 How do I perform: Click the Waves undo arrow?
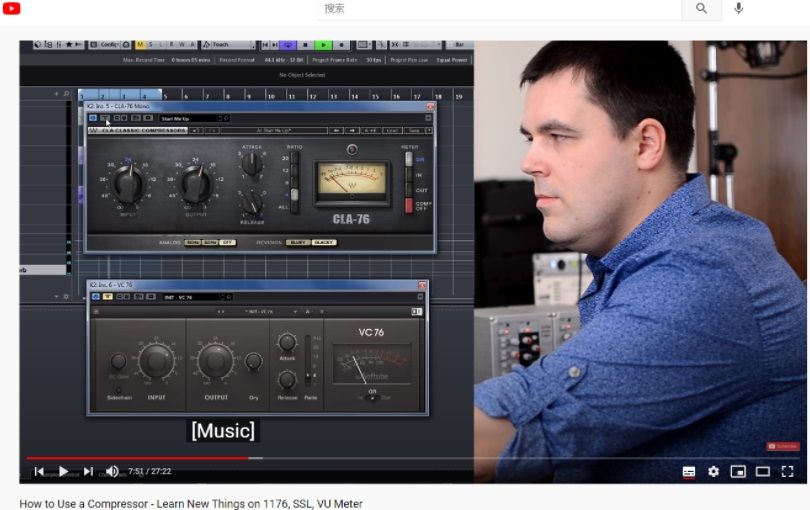(x=196, y=131)
